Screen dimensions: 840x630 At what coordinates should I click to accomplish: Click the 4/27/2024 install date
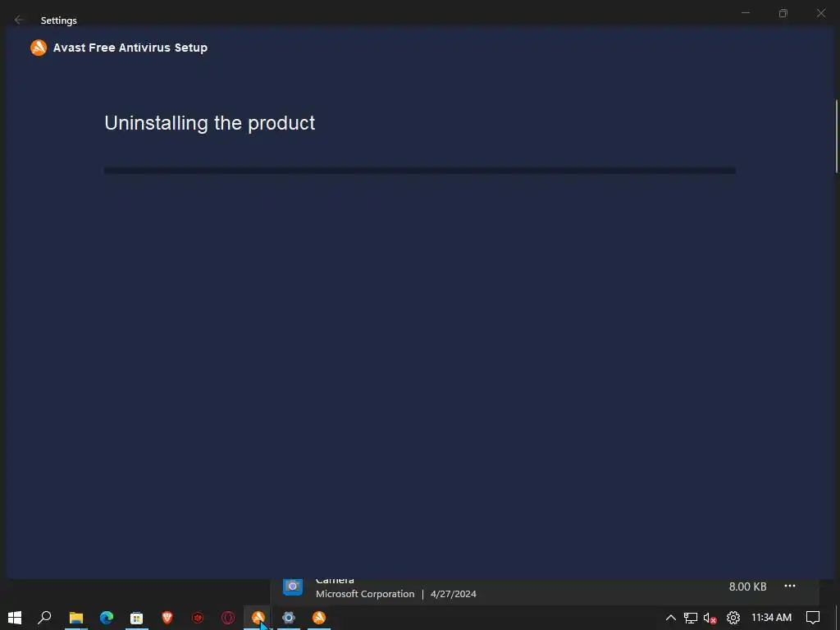click(x=453, y=594)
